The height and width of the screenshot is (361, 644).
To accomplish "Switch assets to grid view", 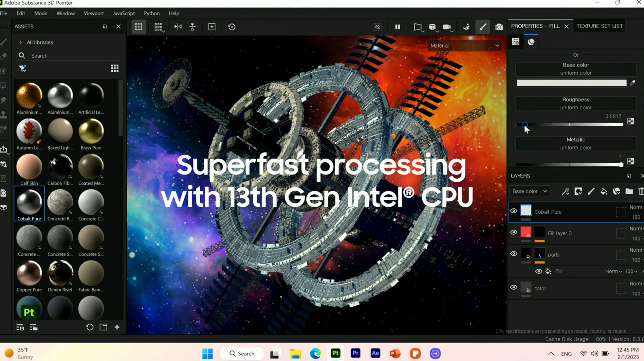I will 115,69.
